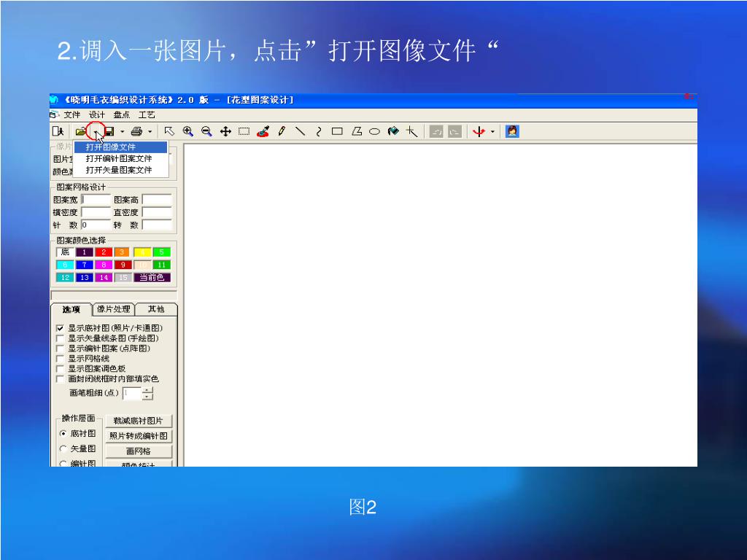Open the 工艺 menu

click(x=147, y=114)
